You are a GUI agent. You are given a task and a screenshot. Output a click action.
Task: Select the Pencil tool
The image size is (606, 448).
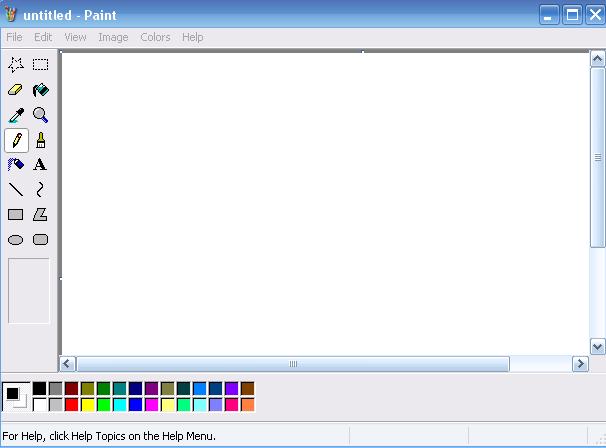(x=16, y=140)
